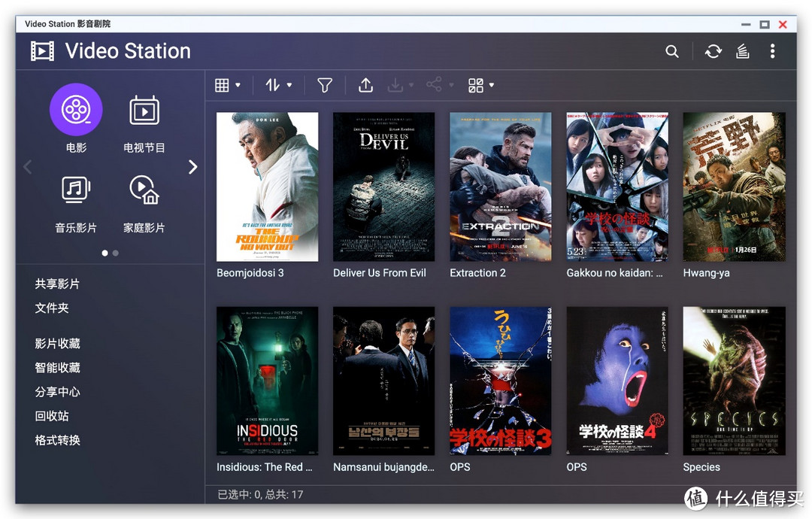Select the Species poster
The image size is (812, 519).
tap(735, 381)
